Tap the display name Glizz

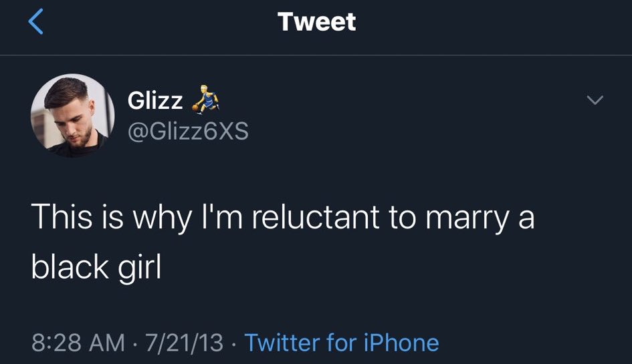(155, 100)
